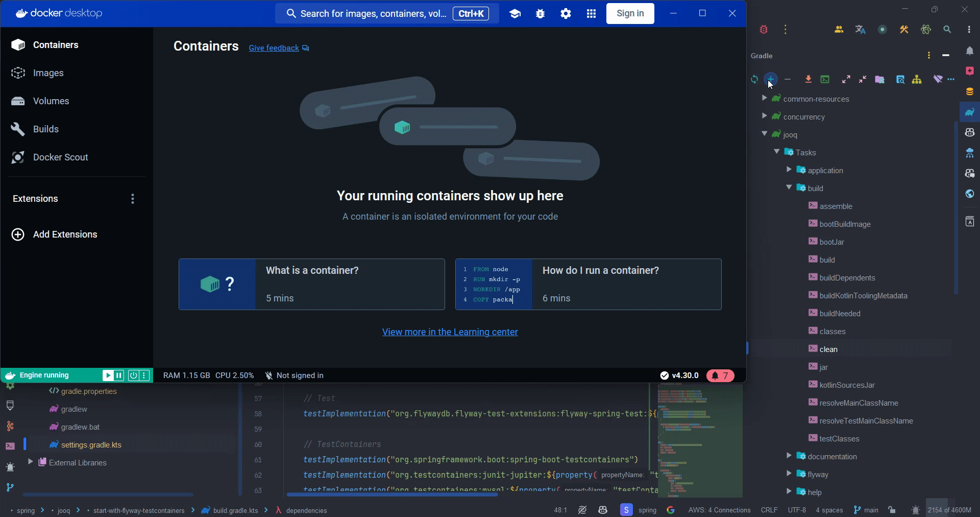Image resolution: width=980 pixels, height=517 pixels.
Task: Click the Gradle link project plus icon
Action: tap(771, 79)
